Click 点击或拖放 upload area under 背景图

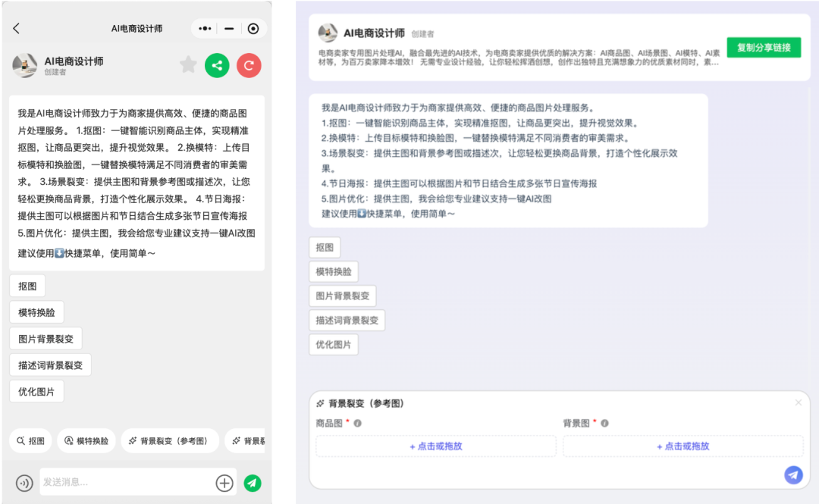click(x=682, y=446)
